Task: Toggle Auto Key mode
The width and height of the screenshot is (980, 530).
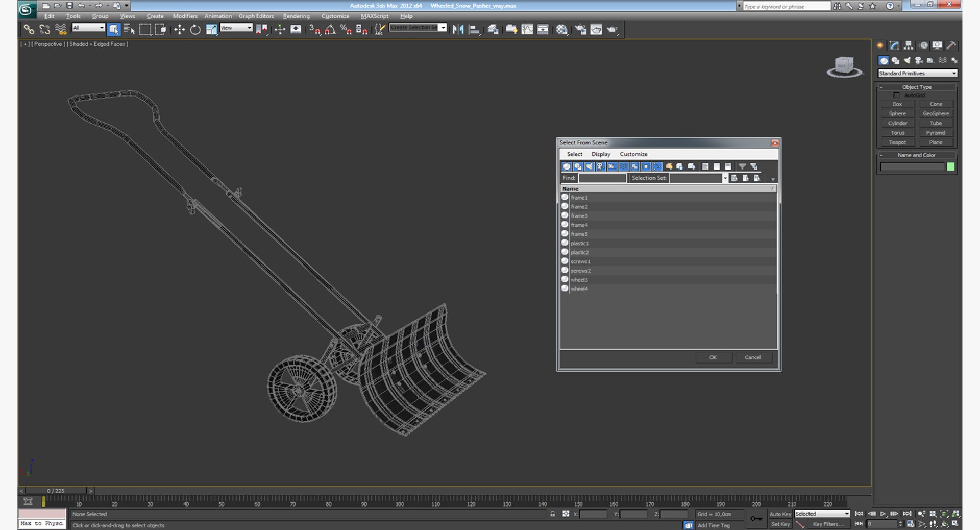Action: [780, 514]
